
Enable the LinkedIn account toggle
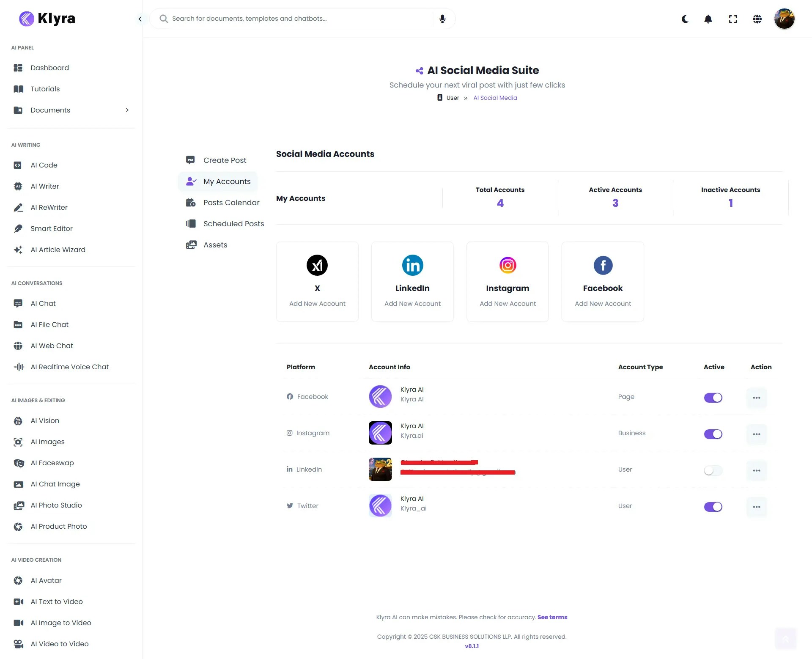tap(713, 470)
